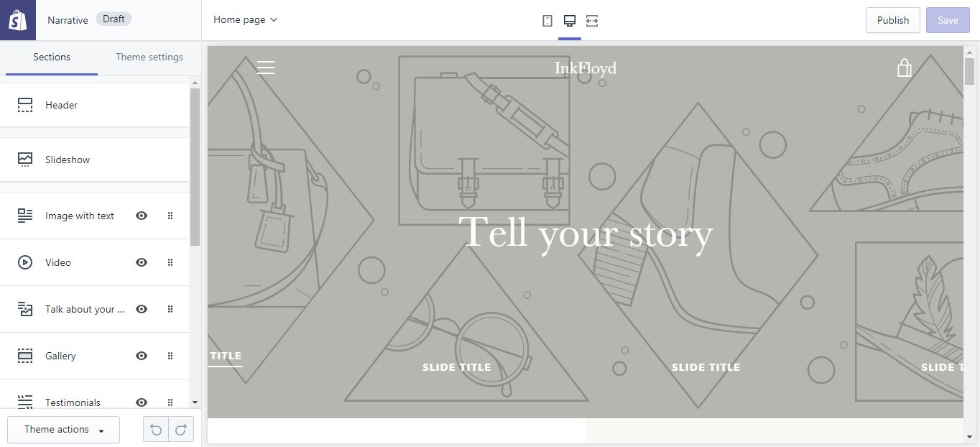Click the Save button
This screenshot has width=980, height=447.
(x=948, y=20)
